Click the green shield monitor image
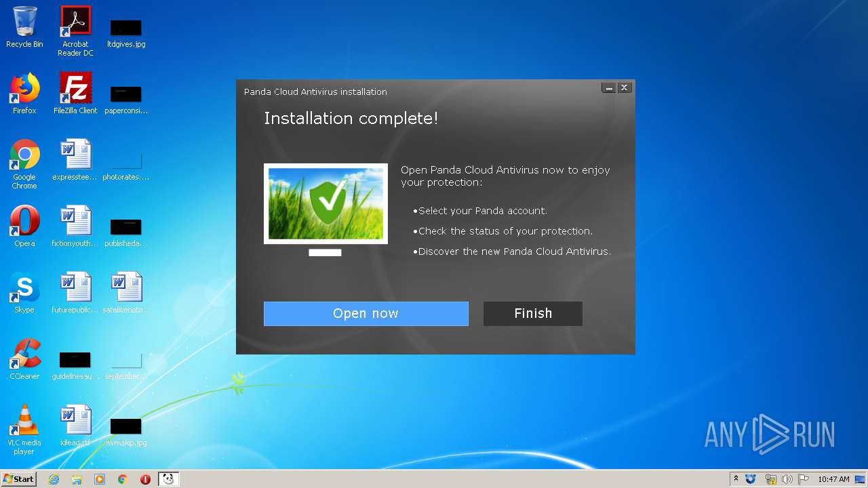Viewport: 868px width, 488px height. [x=325, y=209]
